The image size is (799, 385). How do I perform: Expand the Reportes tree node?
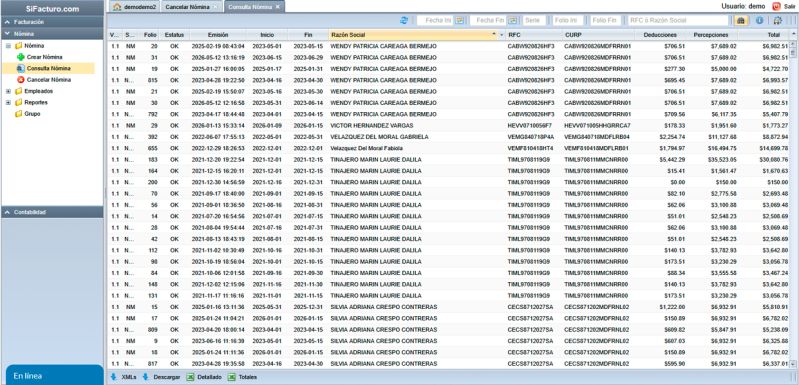click(8, 102)
